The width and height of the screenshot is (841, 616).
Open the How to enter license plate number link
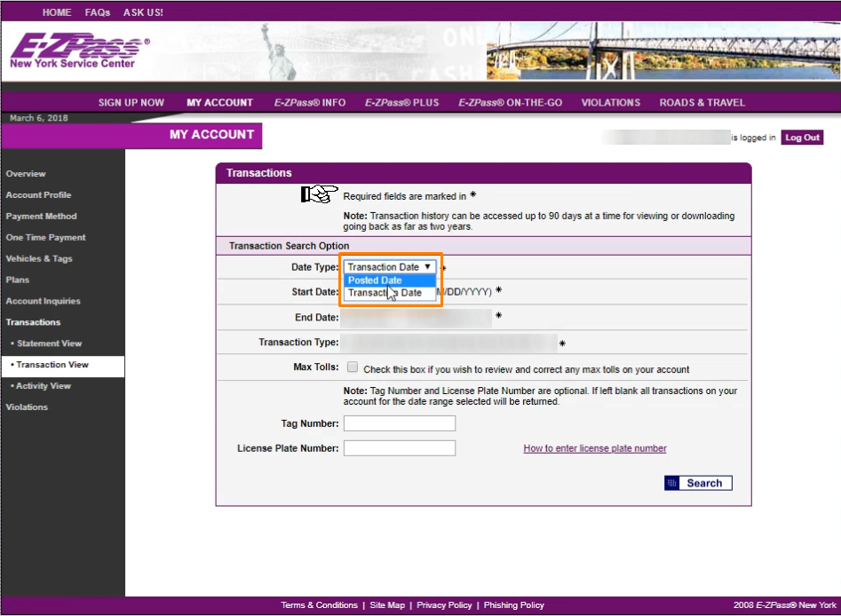click(594, 448)
